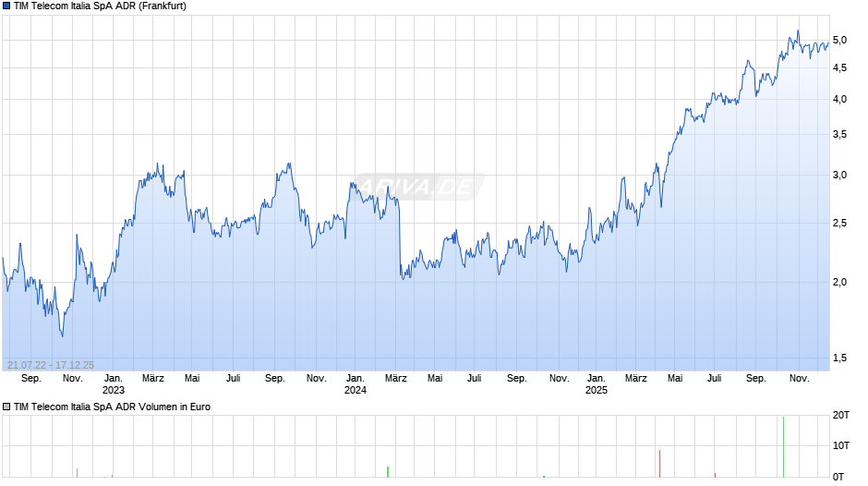
Task: Click the Jan. 2025 time axis label
Action: pyautogui.click(x=597, y=384)
